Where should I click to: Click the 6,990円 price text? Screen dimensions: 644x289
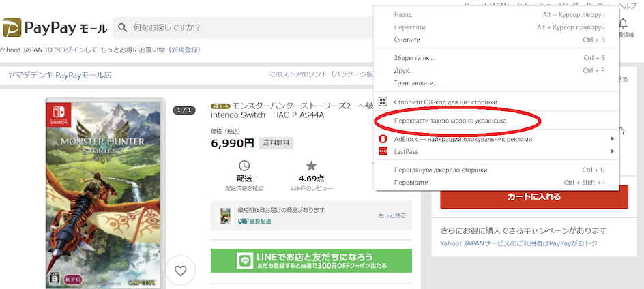[233, 143]
